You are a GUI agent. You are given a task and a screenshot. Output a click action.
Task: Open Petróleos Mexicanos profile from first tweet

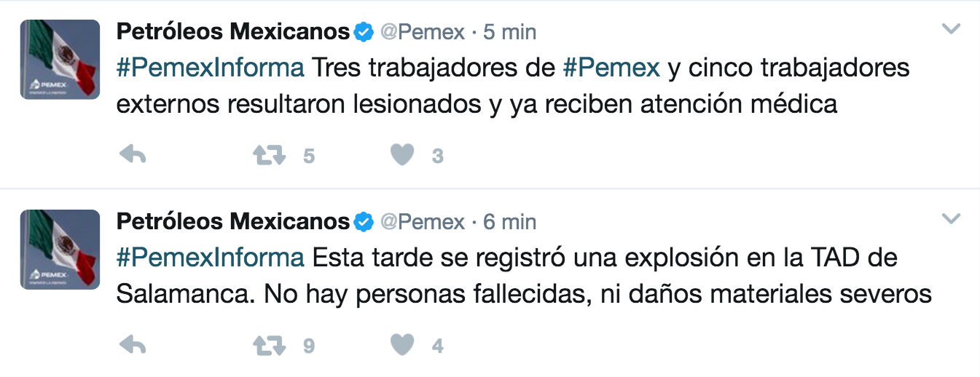point(233,32)
